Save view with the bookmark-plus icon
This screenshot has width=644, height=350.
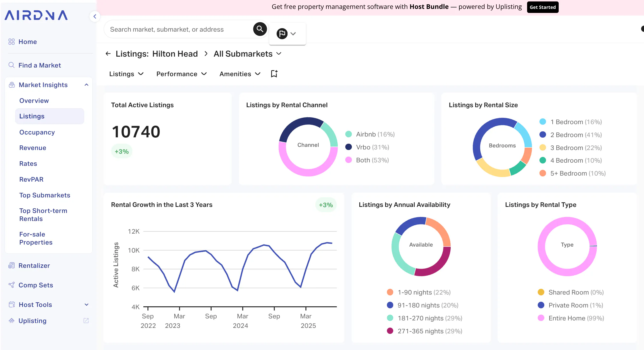tap(274, 74)
